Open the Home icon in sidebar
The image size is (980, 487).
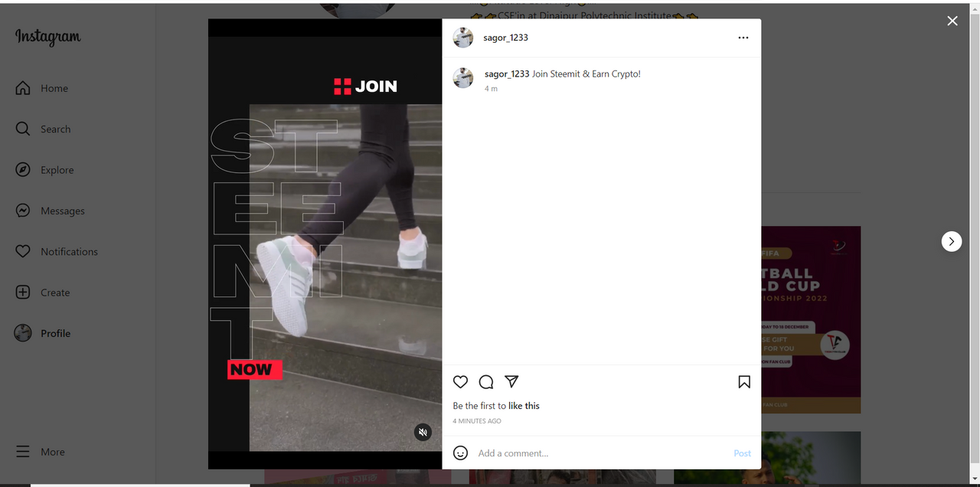(x=23, y=88)
